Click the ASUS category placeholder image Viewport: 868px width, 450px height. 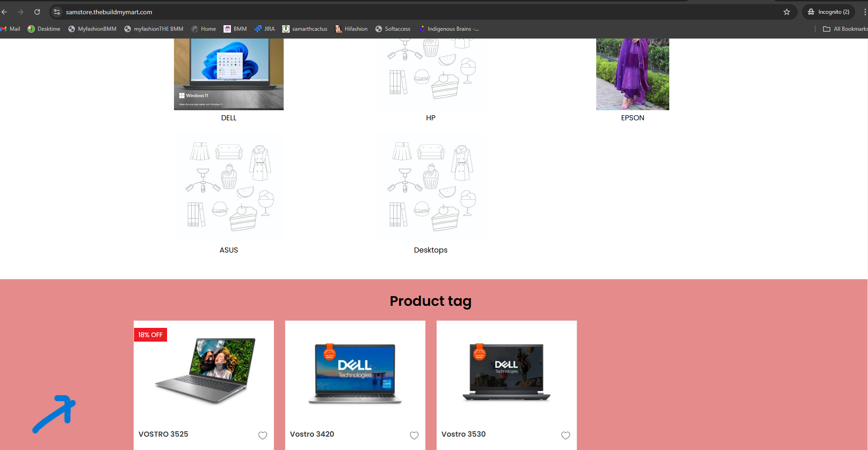point(229,188)
